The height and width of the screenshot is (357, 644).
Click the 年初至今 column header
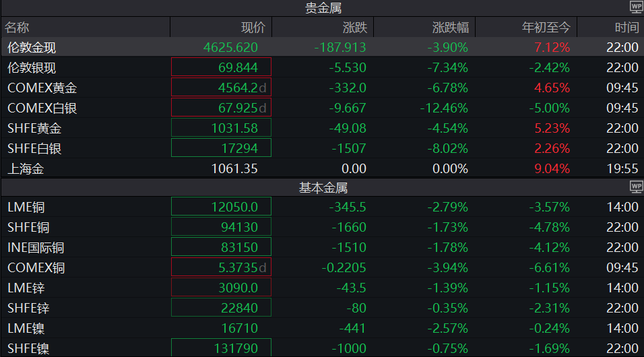546,28
